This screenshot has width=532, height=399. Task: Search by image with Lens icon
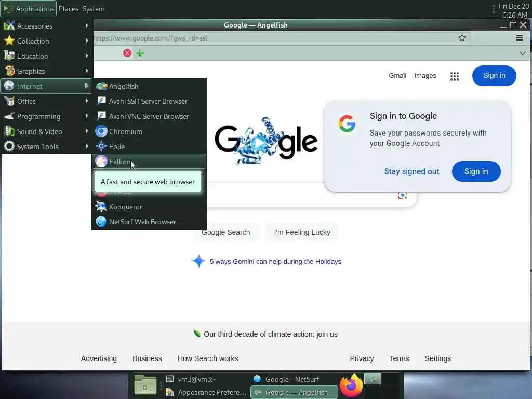(x=403, y=195)
